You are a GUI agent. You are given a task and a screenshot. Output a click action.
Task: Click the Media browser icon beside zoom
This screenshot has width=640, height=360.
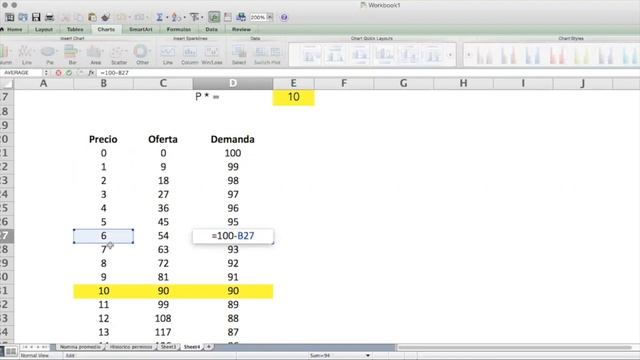[241, 17]
